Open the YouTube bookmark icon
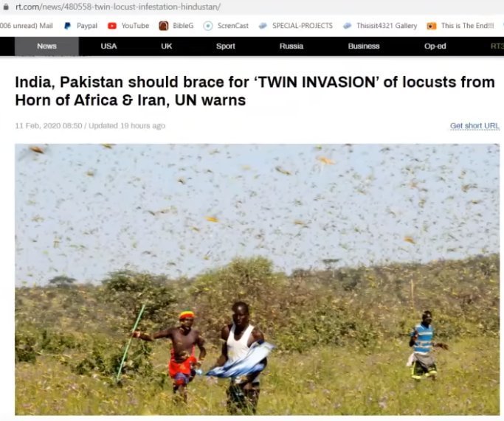The width and height of the screenshot is (504, 421). (112, 26)
